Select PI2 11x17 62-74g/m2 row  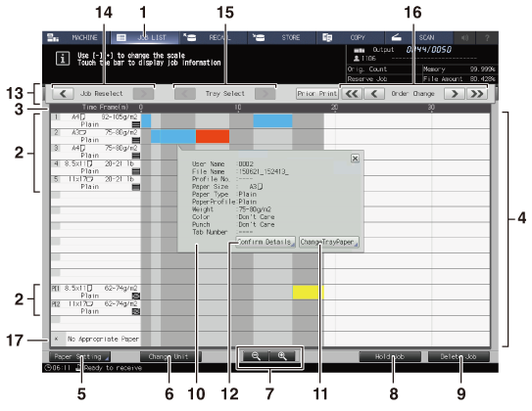pyautogui.click(x=96, y=308)
